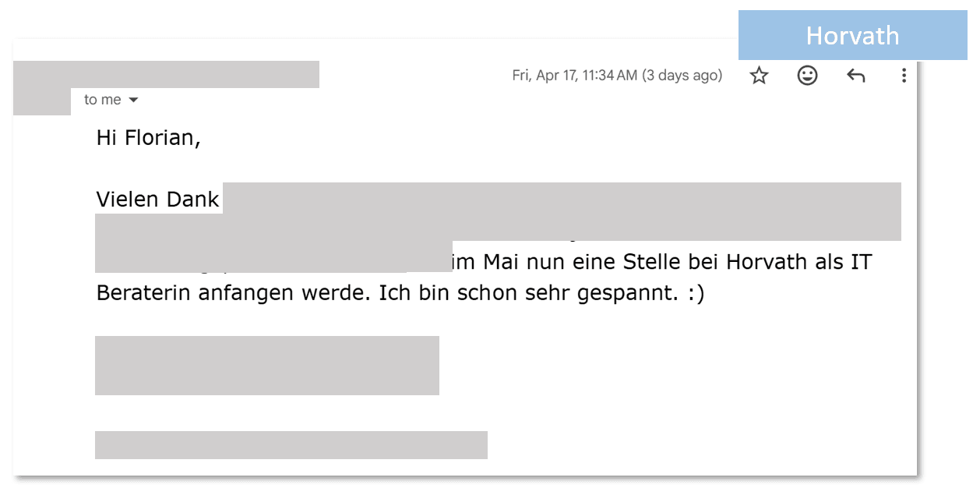Image resolution: width=980 pixels, height=488 pixels.
Task: Click the redacted block below the body paragraph
Action: [x=266, y=365]
